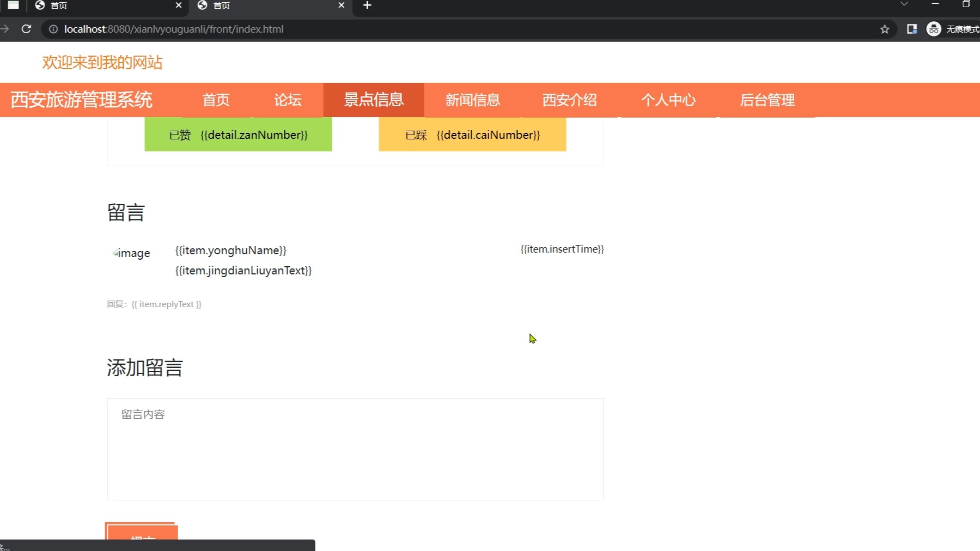Screen dimensions: 980x551
Task: Minimize the browser window
Action: coord(935,4)
